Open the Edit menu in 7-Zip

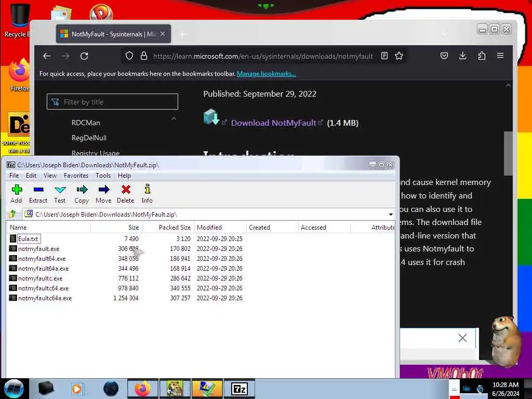[31, 176]
